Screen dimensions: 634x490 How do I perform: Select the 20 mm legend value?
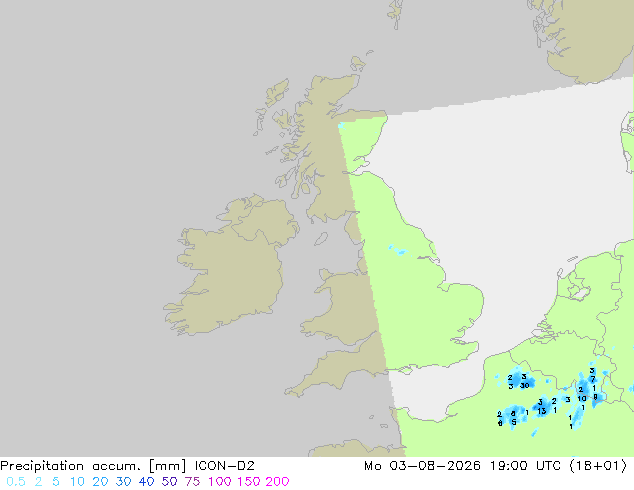point(100,482)
